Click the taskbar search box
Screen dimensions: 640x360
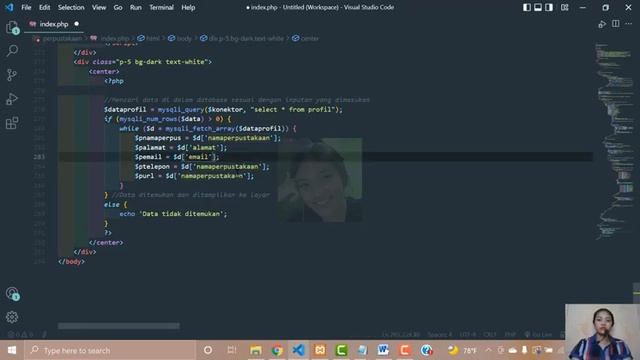coord(110,350)
